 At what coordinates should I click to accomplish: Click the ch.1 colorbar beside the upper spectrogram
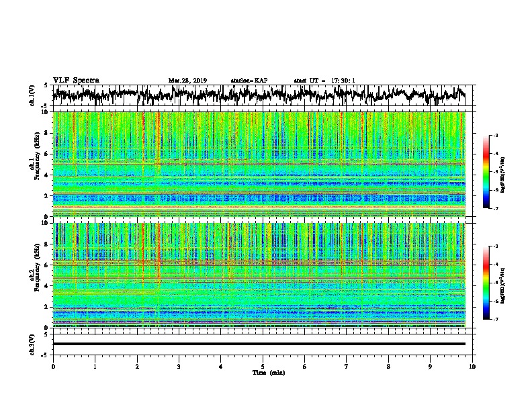[486, 172]
